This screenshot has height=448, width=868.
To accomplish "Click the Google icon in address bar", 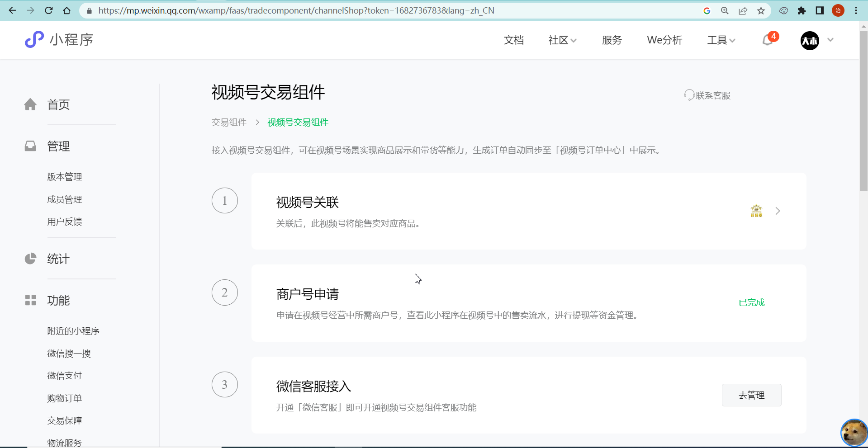I will pyautogui.click(x=707, y=11).
